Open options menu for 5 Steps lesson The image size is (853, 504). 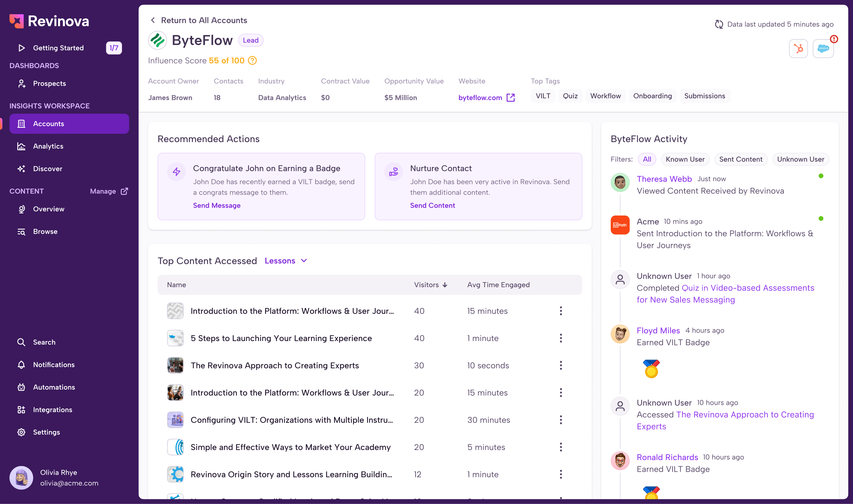[561, 338]
